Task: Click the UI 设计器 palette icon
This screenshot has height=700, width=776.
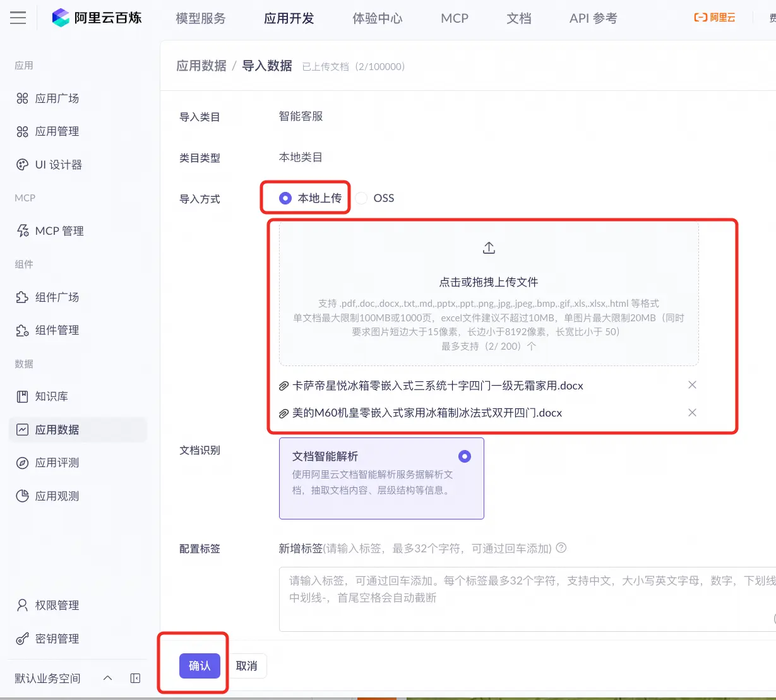Action: pos(22,165)
